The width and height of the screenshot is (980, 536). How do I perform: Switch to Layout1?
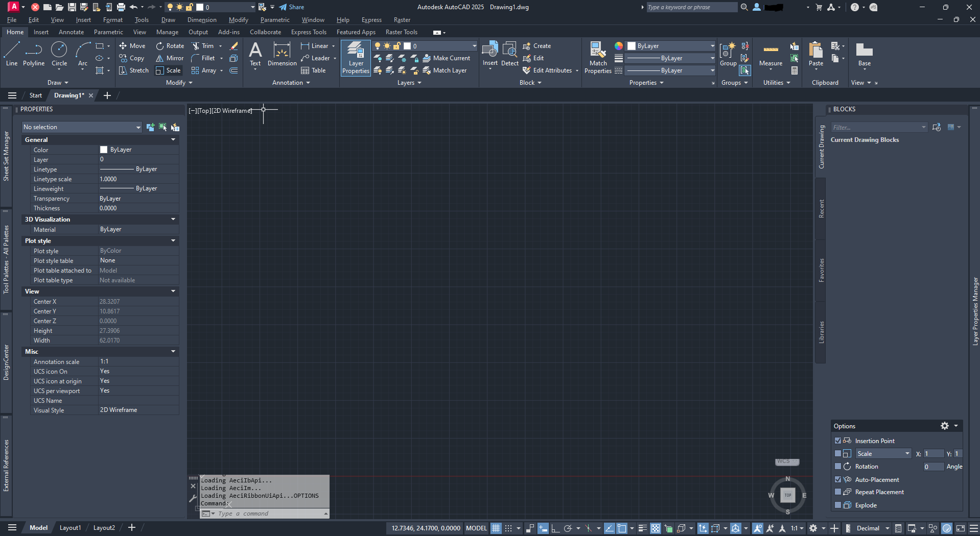(x=70, y=527)
